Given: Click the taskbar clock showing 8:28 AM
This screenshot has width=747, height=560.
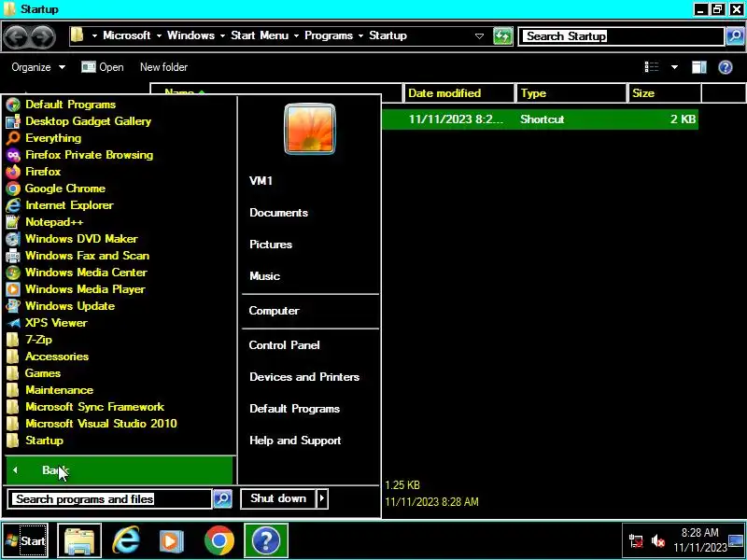Looking at the screenshot, I should (699, 540).
